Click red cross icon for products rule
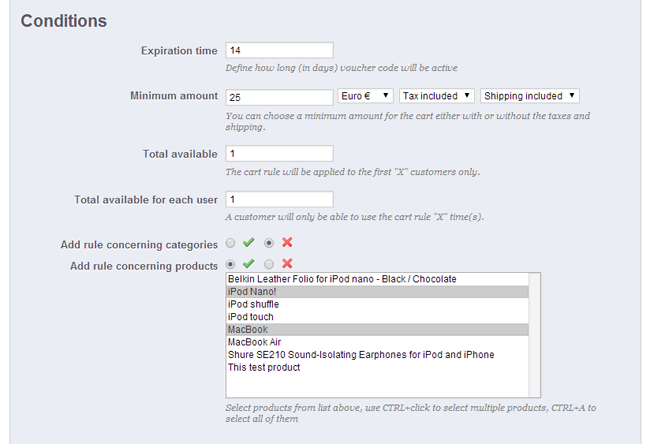 click(287, 264)
